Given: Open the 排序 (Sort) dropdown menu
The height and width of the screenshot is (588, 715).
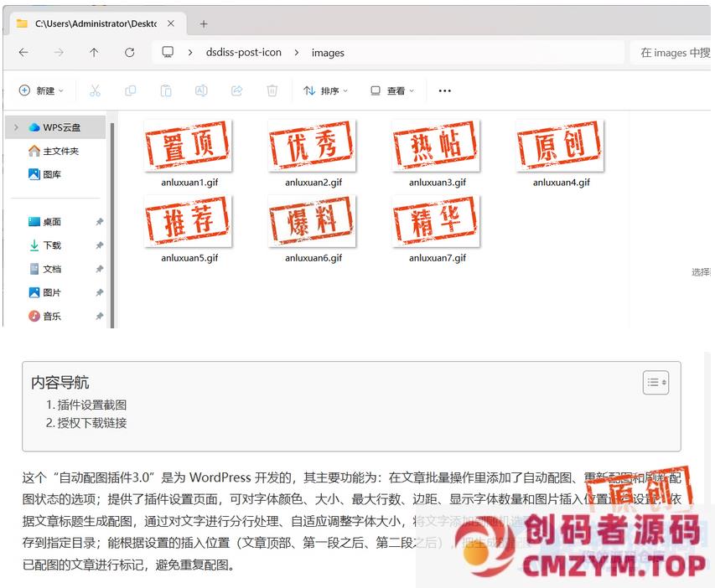Looking at the screenshot, I should (x=325, y=90).
